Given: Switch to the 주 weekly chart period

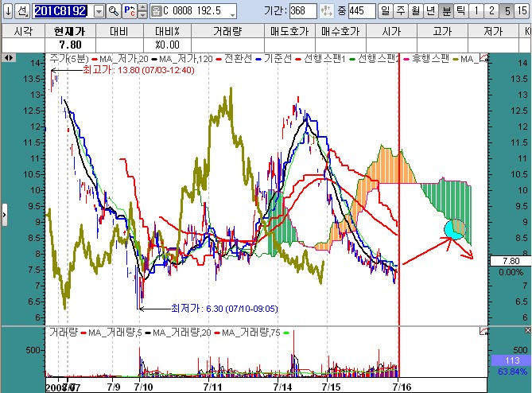Looking at the screenshot, I should pyautogui.click(x=400, y=12).
